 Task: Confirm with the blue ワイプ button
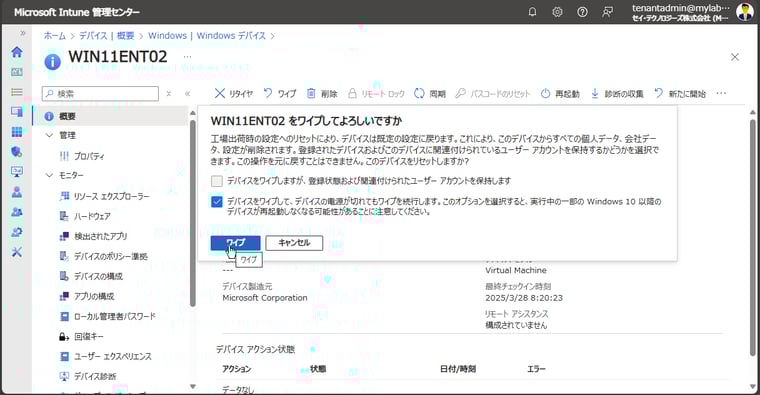point(236,243)
